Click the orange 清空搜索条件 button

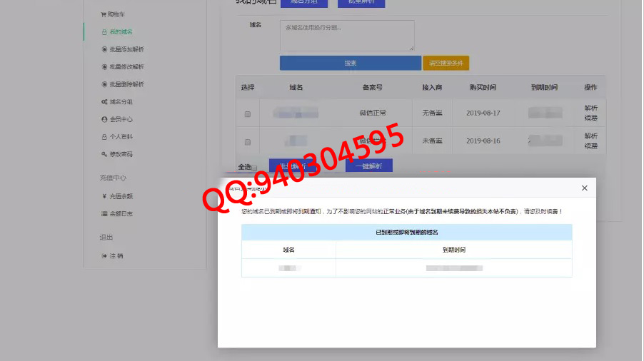pyautogui.click(x=446, y=63)
